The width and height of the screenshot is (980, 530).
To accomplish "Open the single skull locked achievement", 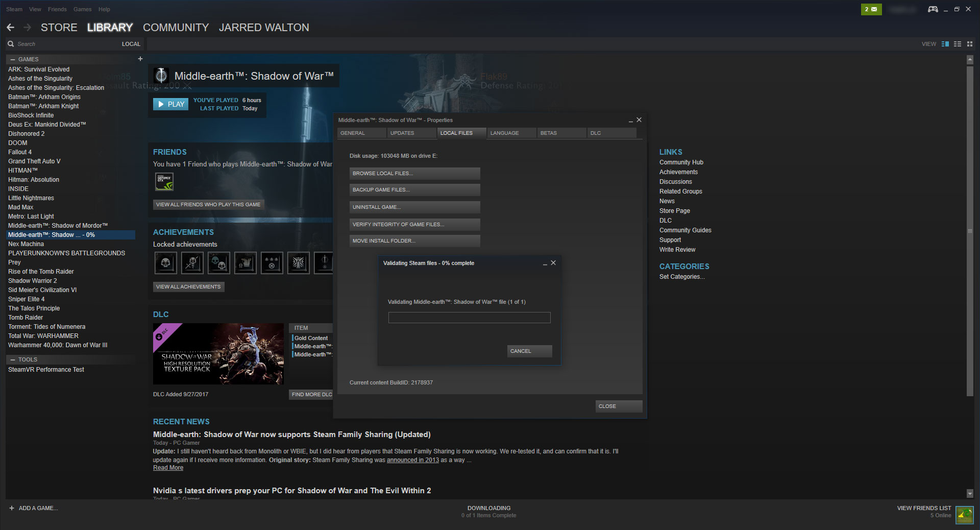I will tap(166, 263).
